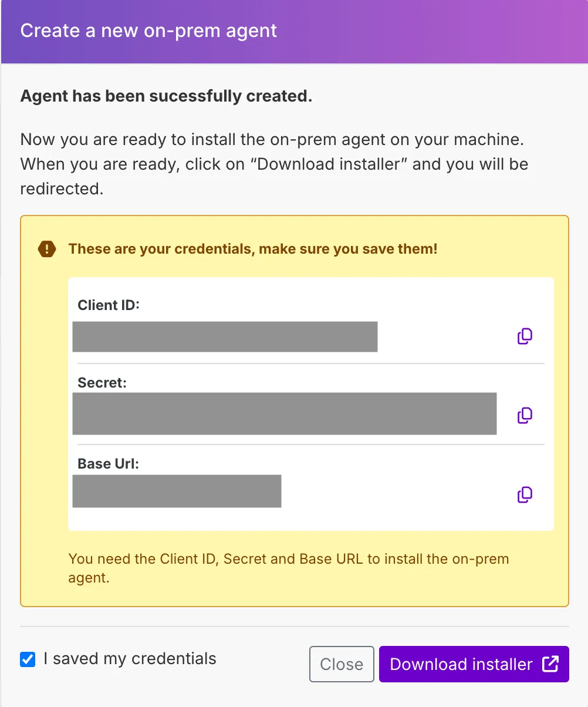Select the redacted Base Url value
This screenshot has width=588, height=707.
tap(177, 491)
